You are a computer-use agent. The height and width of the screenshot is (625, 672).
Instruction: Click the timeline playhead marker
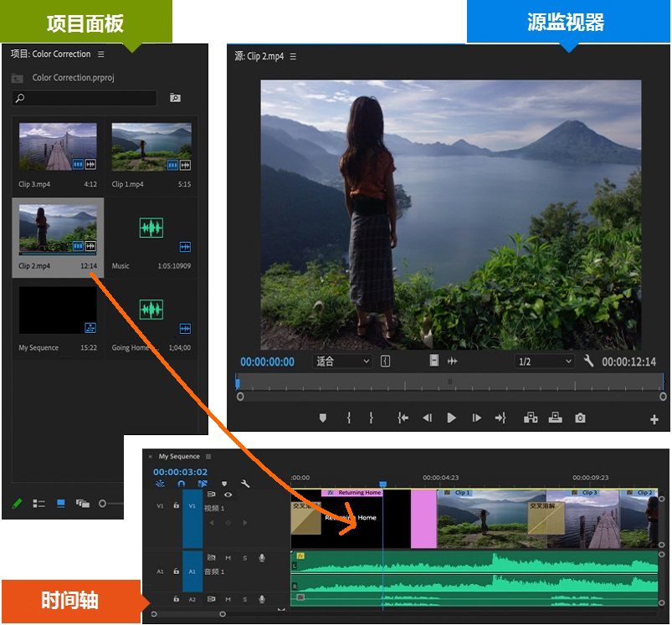point(382,484)
